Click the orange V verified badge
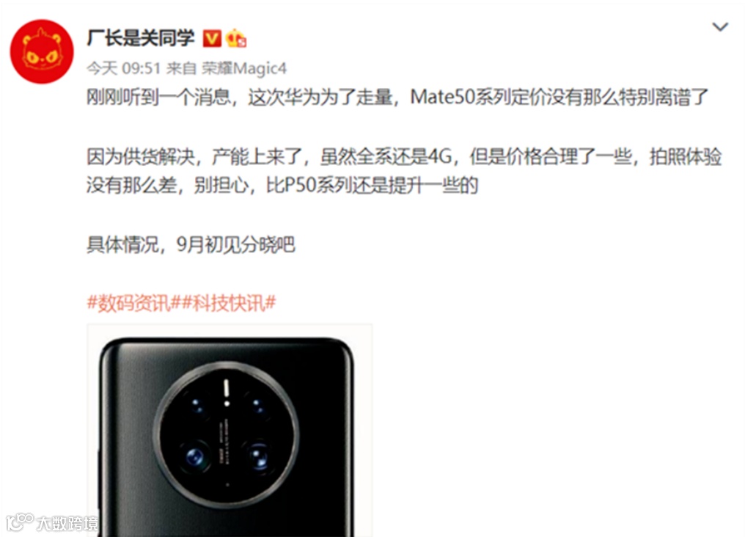The image size is (756, 537). point(212,39)
